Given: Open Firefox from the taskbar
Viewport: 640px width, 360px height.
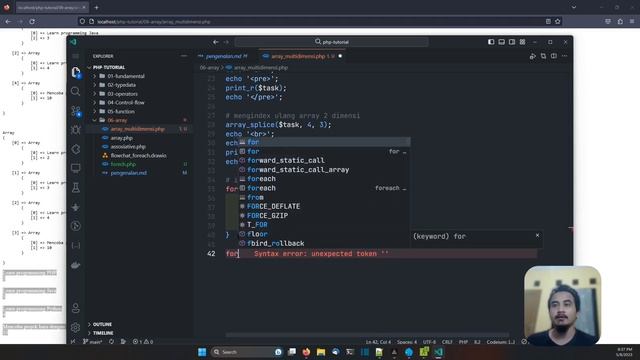Looking at the screenshot, I should click(306, 352).
